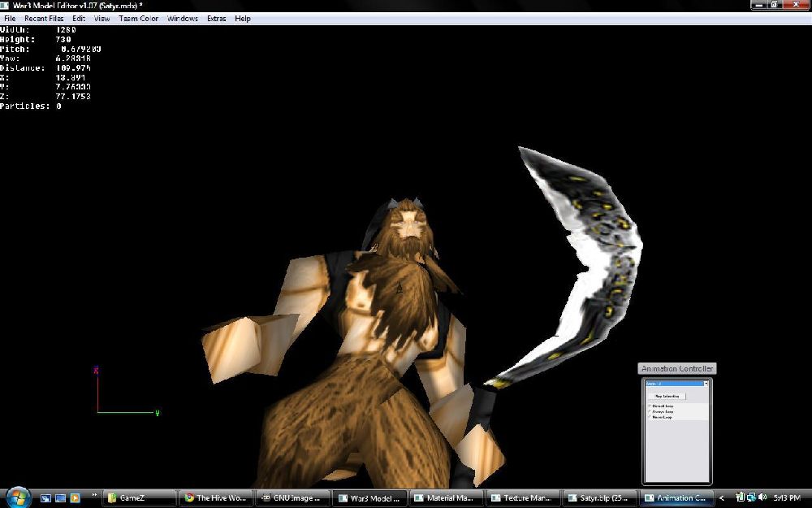Click the Pitch value readout
This screenshot has width=812, height=508.
pos(80,50)
